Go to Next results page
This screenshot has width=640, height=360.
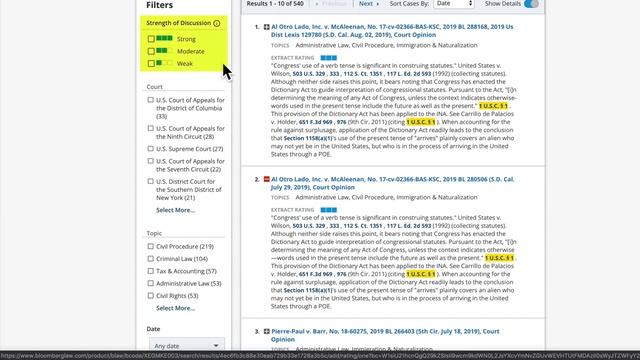coord(368,4)
